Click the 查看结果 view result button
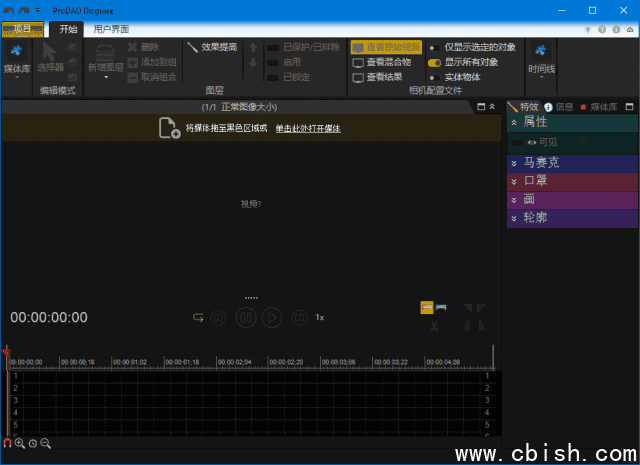This screenshot has height=465, width=640. pos(377,76)
